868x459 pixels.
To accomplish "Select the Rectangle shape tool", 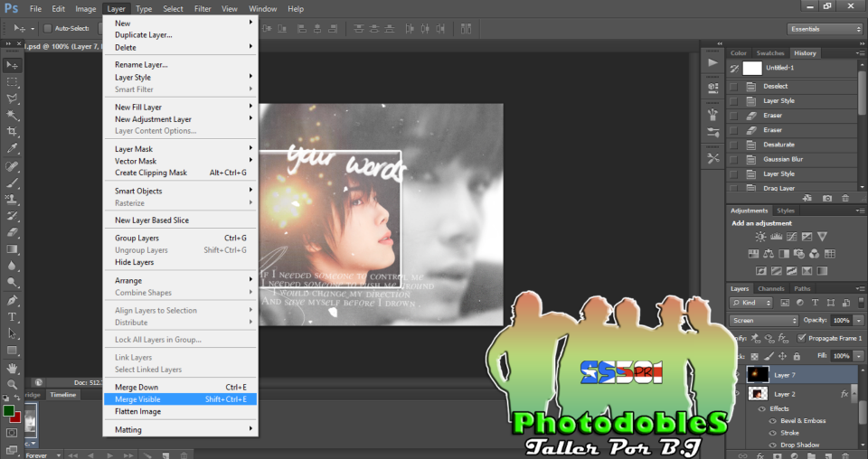I will point(12,350).
